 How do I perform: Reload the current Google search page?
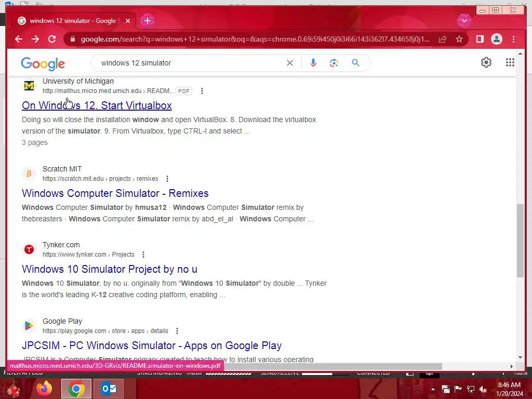52,39
